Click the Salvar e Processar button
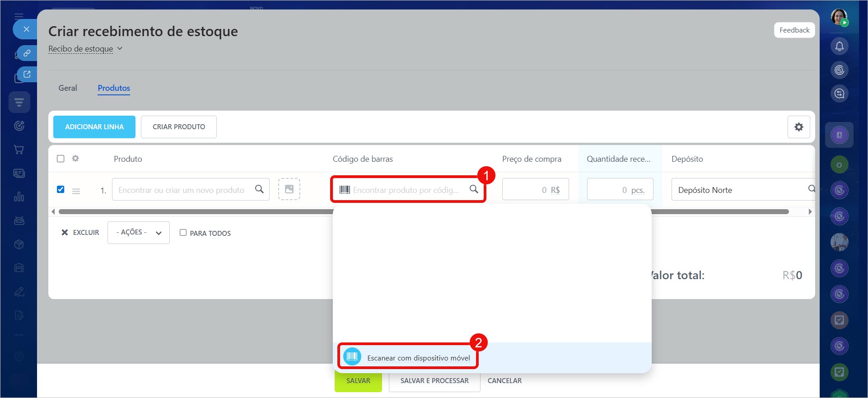This screenshot has width=868, height=398. (434, 381)
